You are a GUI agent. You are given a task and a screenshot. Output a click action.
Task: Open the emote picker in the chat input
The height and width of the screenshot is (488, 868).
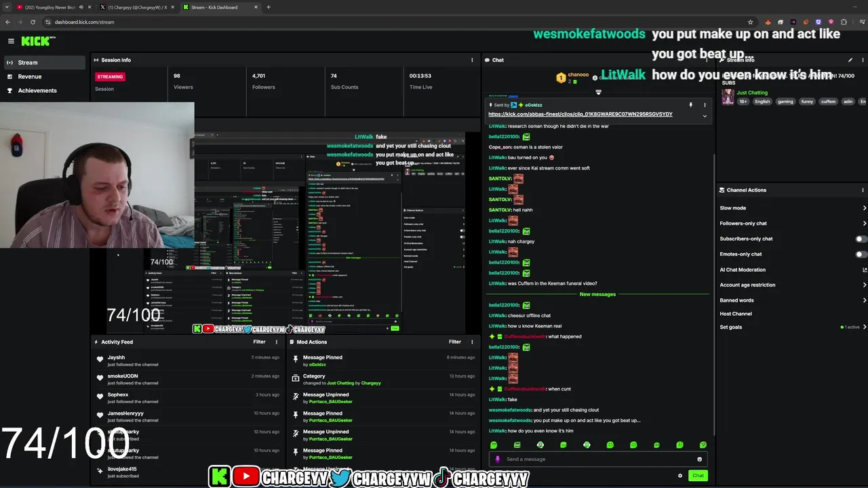coord(699,459)
